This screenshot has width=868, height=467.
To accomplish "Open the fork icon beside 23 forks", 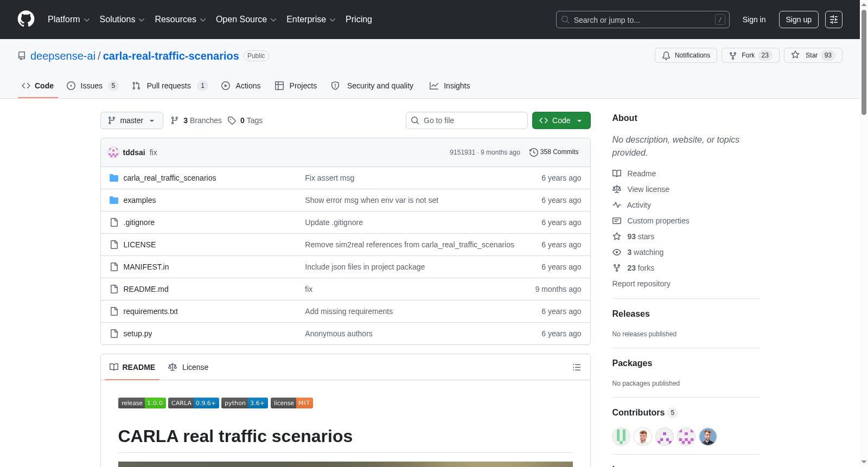I will 617,268.
